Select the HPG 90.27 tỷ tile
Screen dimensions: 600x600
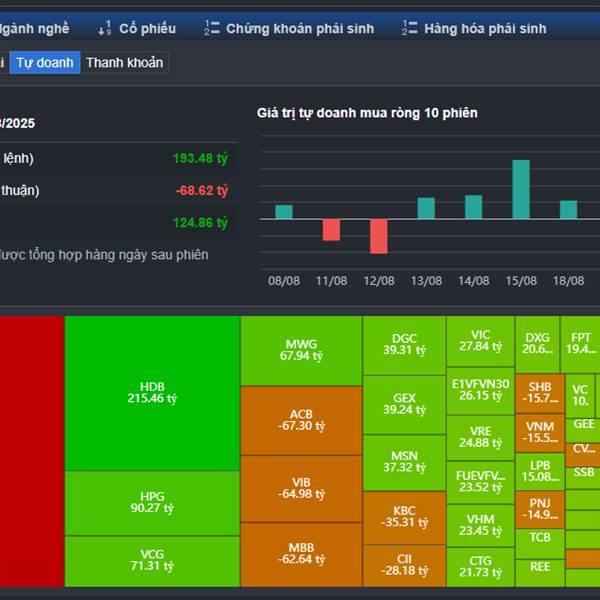(x=152, y=503)
